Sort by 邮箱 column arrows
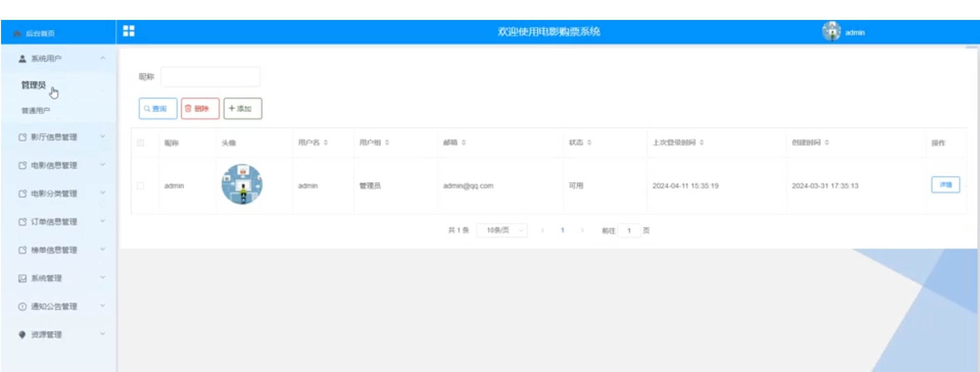This screenshot has width=980, height=372. pos(464,142)
